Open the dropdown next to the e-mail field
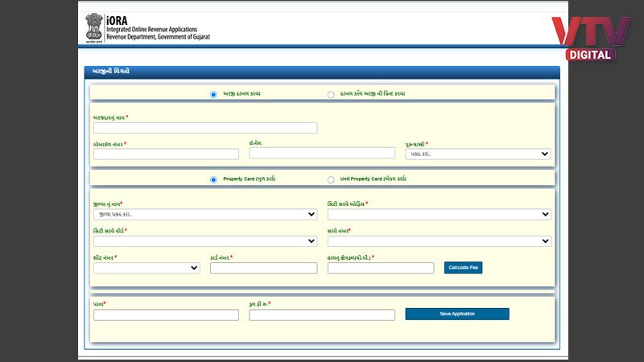The height and width of the screenshot is (362, 644). coord(477,154)
